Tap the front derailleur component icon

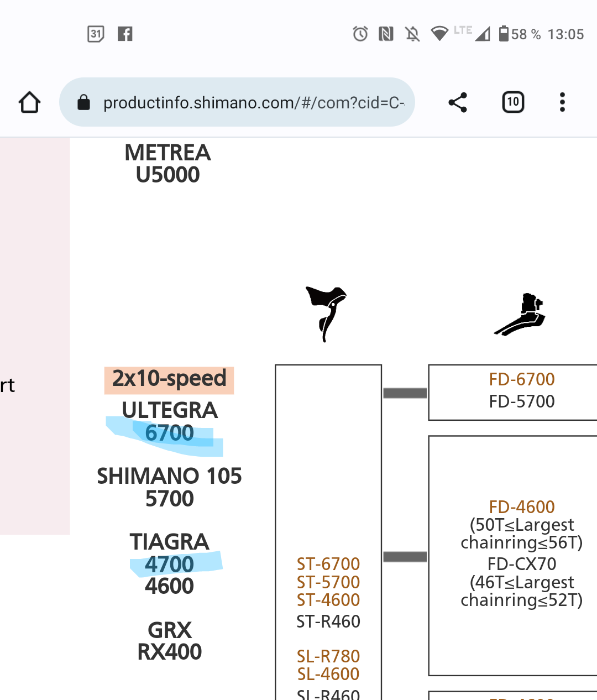coord(520,314)
